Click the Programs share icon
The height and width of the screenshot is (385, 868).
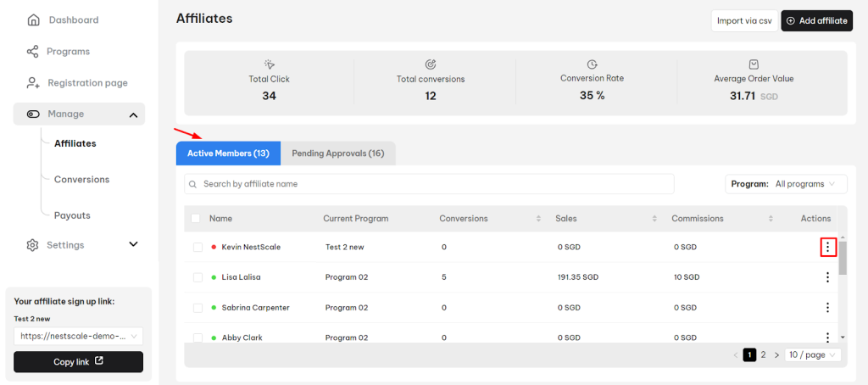click(x=33, y=52)
